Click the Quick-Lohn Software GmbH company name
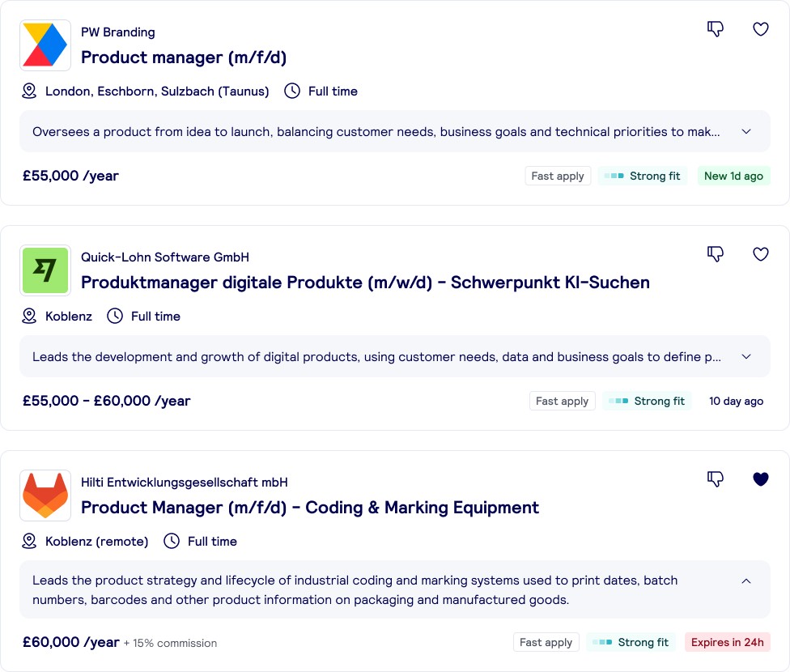Image resolution: width=790 pixels, height=672 pixels. tap(165, 257)
